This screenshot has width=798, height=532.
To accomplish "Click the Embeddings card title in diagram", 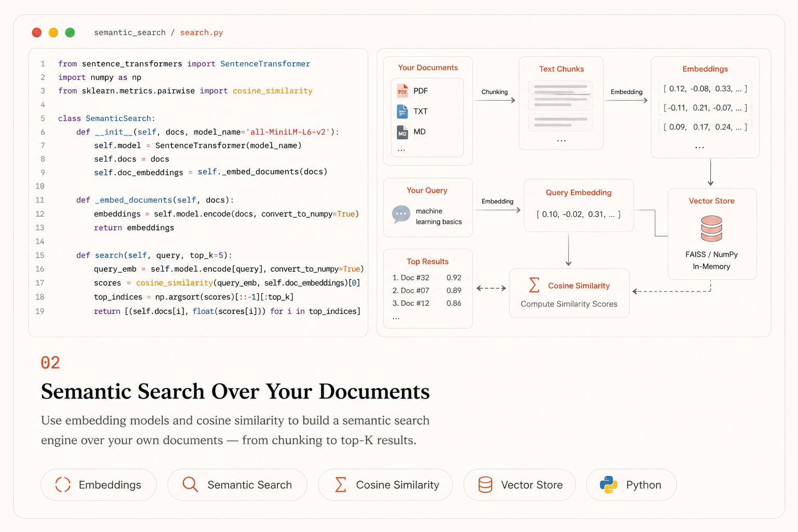I will (x=705, y=69).
